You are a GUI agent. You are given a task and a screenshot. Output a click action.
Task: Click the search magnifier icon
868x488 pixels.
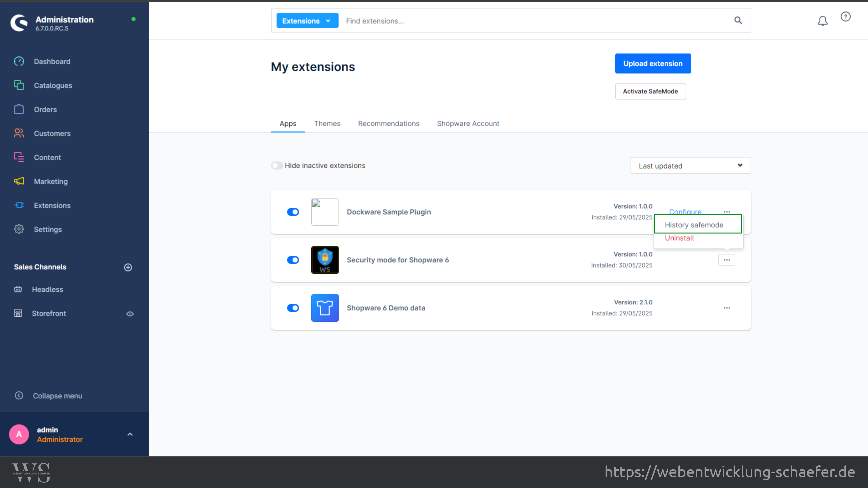738,21
